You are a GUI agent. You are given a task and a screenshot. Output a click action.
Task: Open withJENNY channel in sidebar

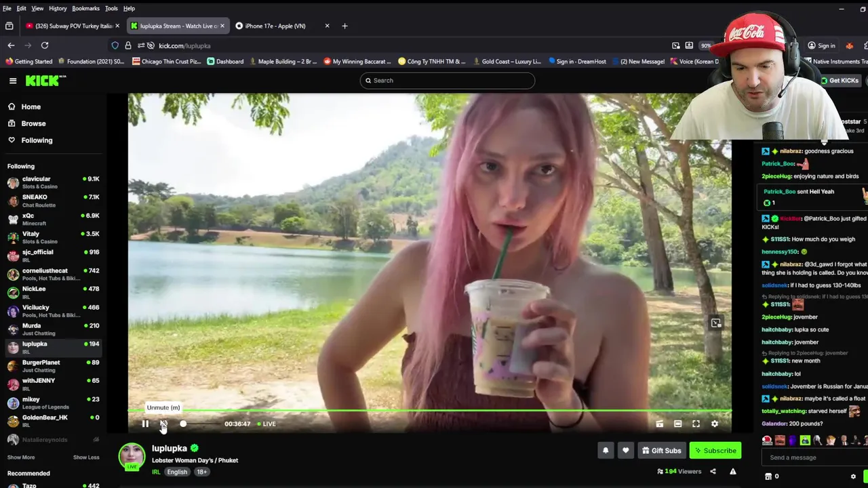[53, 384]
